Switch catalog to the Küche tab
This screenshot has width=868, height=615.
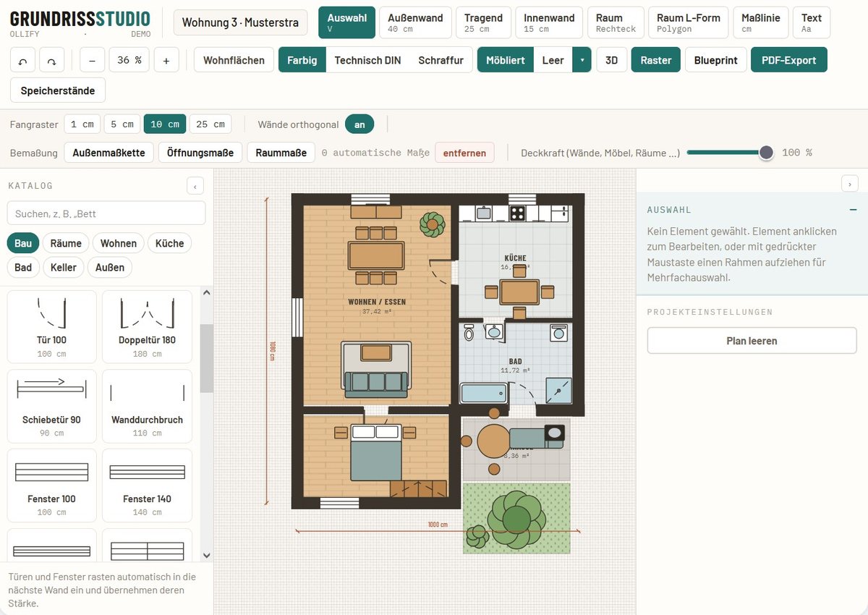tap(170, 243)
